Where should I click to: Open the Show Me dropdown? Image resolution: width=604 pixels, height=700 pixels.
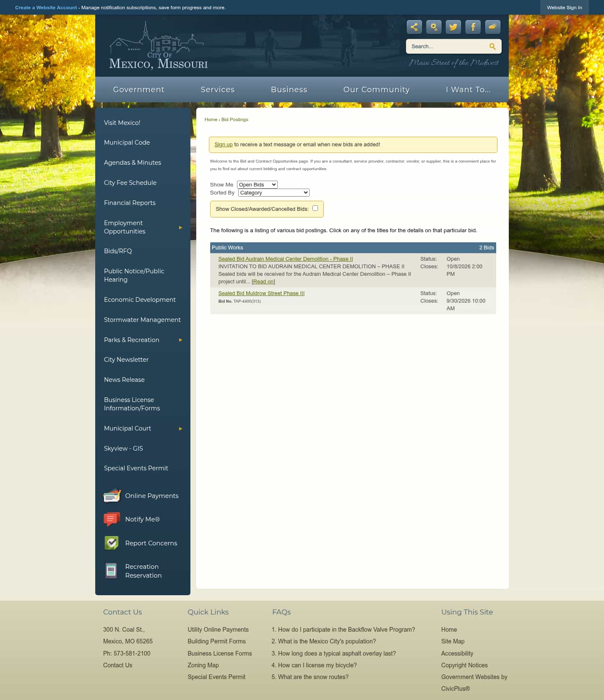tap(257, 185)
